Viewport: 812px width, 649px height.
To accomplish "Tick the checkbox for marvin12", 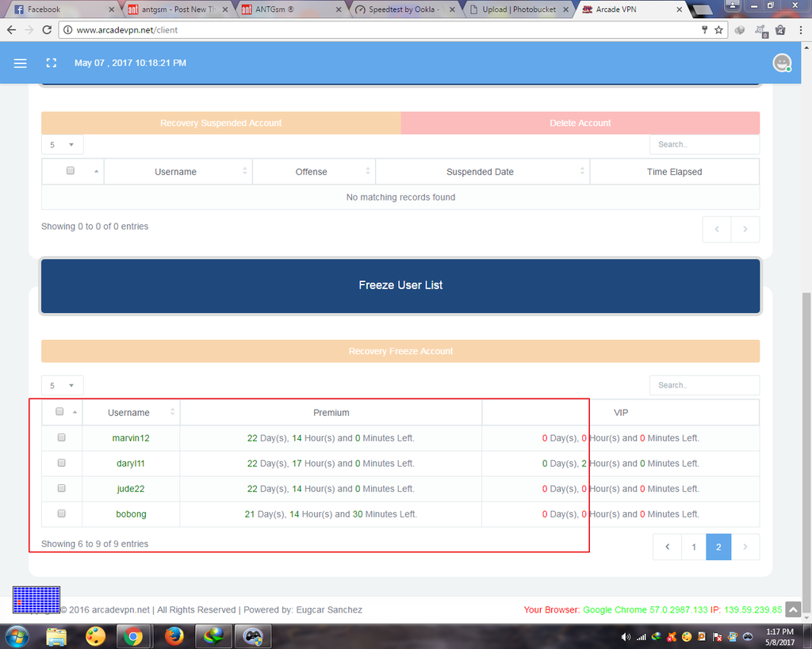I will (x=62, y=437).
